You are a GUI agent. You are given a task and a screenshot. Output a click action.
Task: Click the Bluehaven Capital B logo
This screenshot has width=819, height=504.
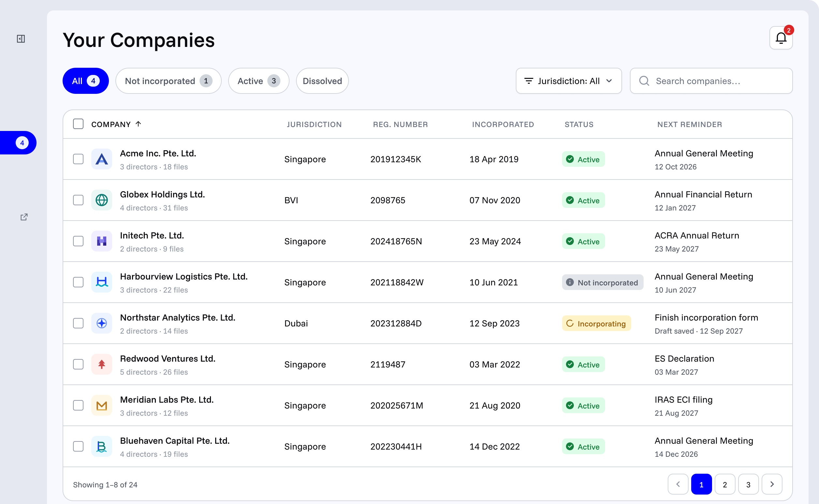[x=102, y=446]
